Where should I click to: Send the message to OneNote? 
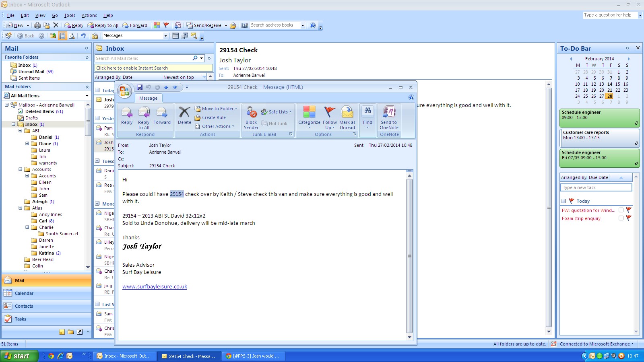[x=389, y=118]
